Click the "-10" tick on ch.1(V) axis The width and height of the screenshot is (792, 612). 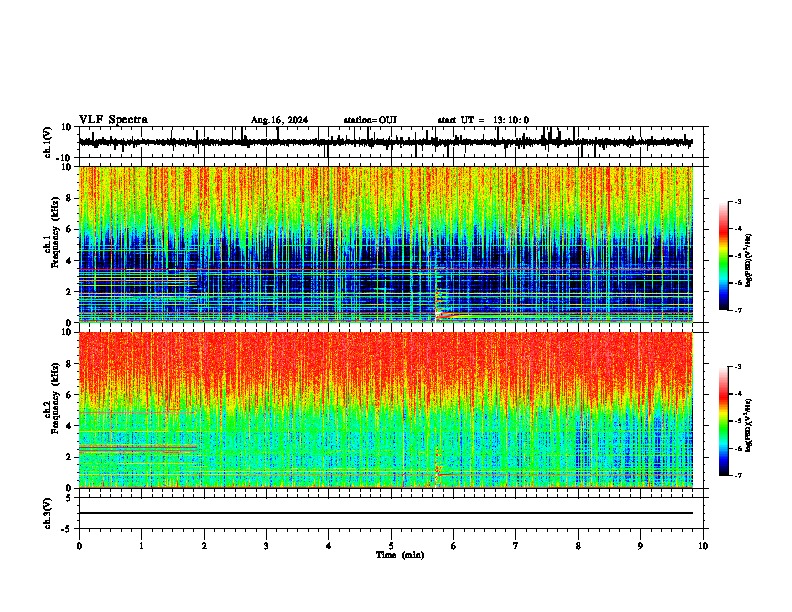[64, 158]
